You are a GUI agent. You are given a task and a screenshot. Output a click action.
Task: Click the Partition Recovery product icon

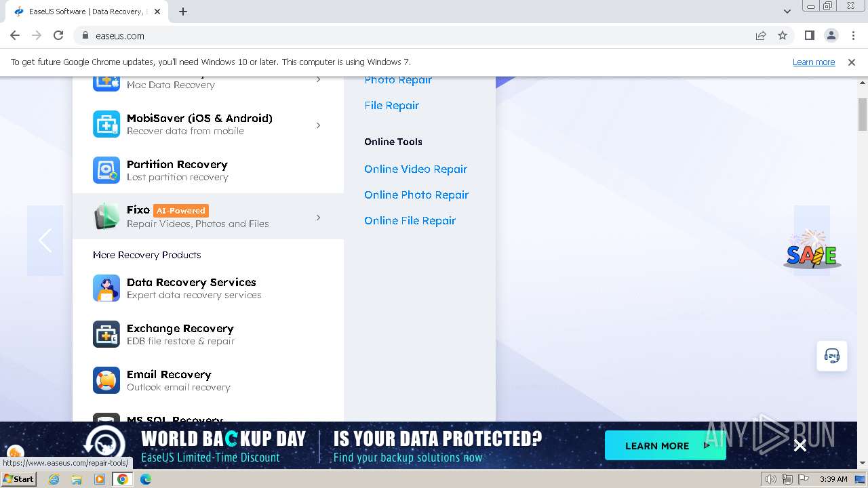pyautogui.click(x=106, y=170)
